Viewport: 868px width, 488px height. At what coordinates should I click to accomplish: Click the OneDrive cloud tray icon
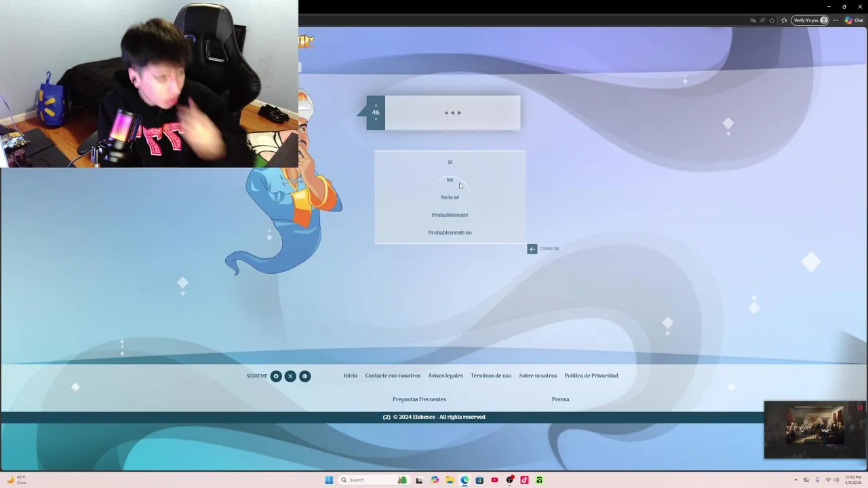pyautogui.click(x=806, y=480)
